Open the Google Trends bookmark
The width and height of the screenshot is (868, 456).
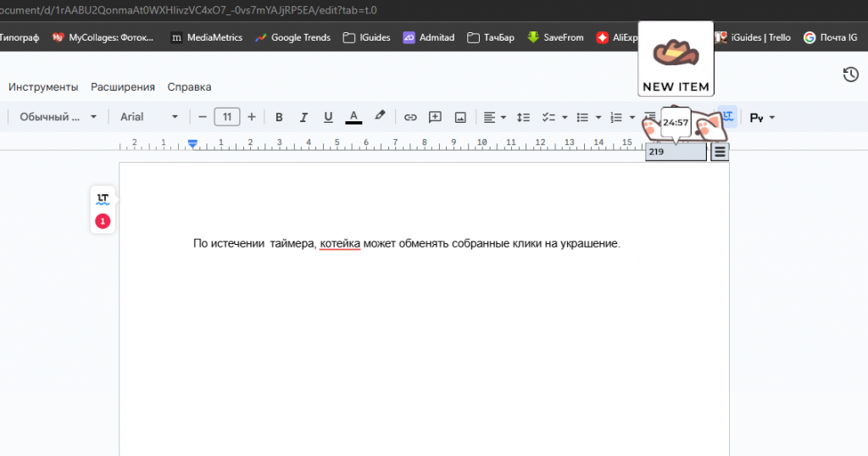[292, 37]
